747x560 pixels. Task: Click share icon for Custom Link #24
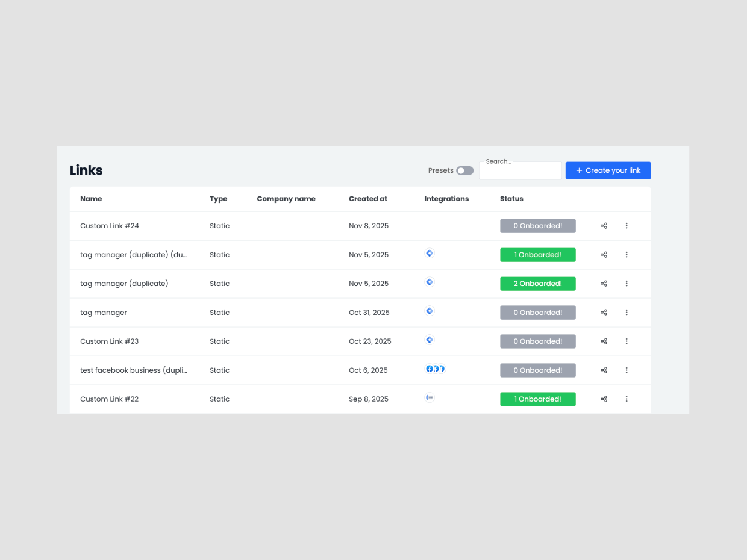pyautogui.click(x=604, y=226)
